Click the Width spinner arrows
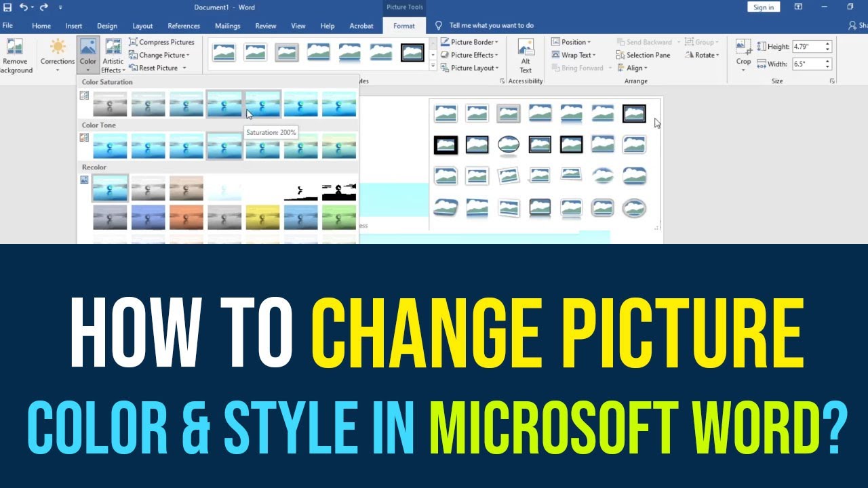This screenshot has height=488, width=868. [827, 64]
